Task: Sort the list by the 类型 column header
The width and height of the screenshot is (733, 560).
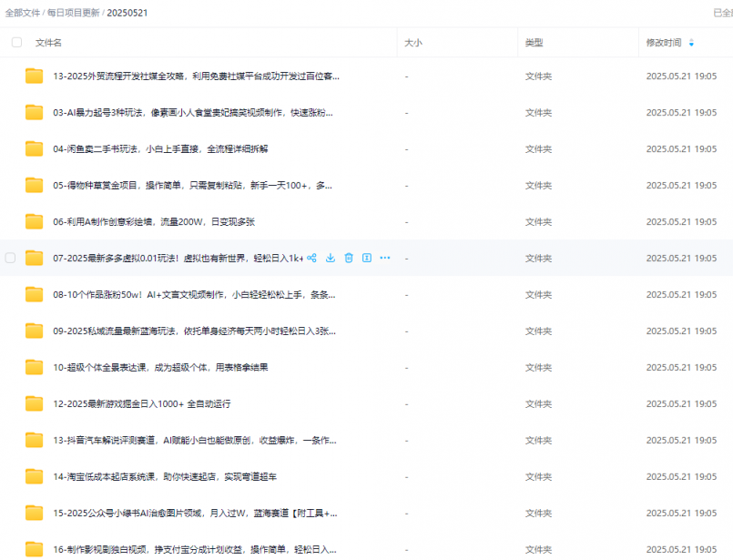Action: (534, 43)
